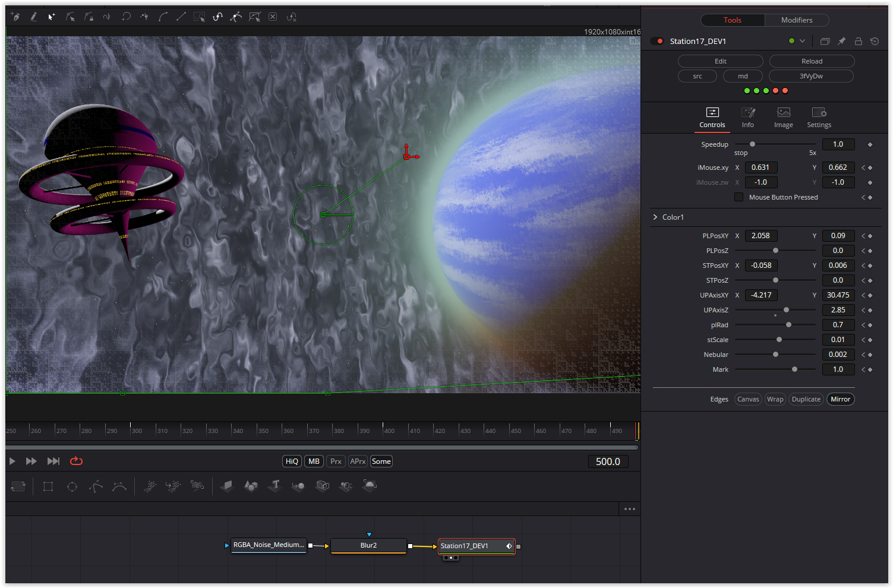This screenshot has width=893, height=588.
Task: Switch to the Modifiers tab
Action: pyautogui.click(x=797, y=20)
